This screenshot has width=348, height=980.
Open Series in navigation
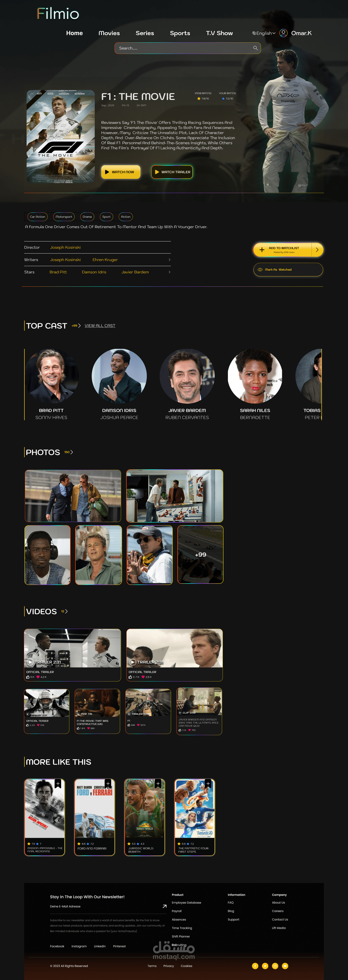145,33
